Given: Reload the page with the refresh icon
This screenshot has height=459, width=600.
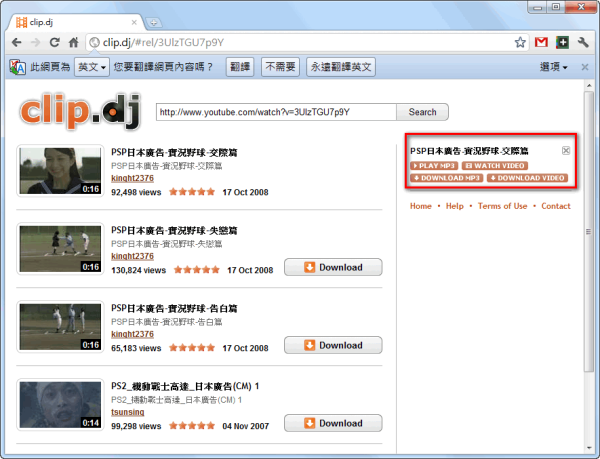Looking at the screenshot, I should [55, 42].
